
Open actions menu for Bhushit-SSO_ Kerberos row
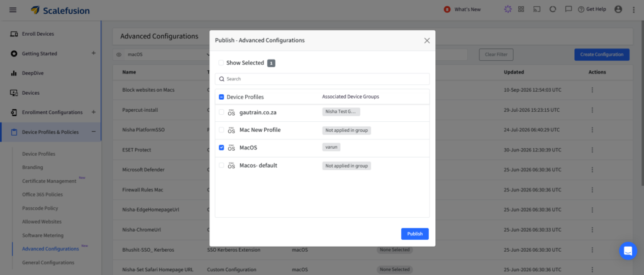(592, 250)
